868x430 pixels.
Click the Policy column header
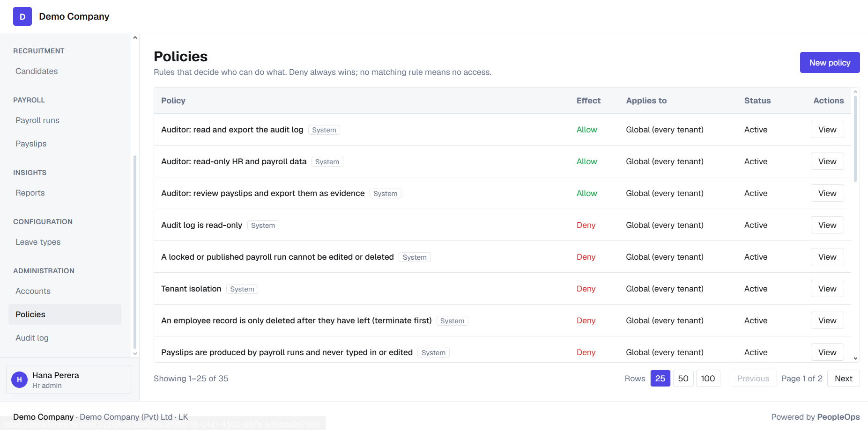pyautogui.click(x=173, y=101)
